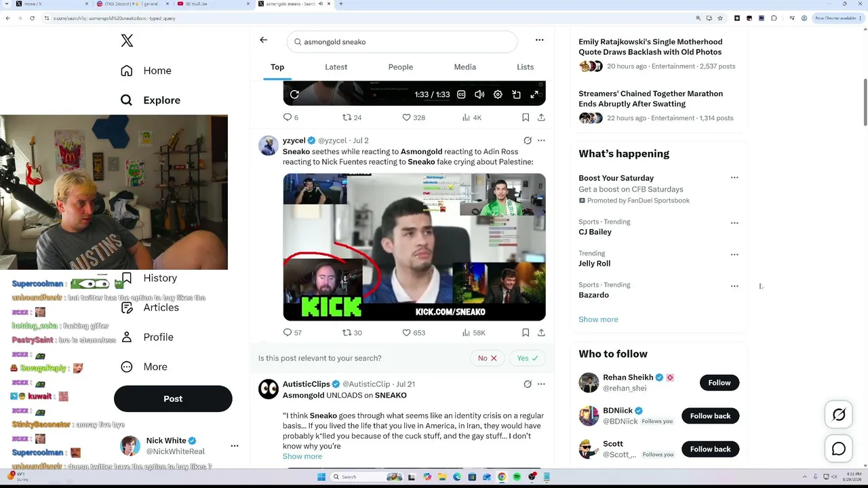Open the Home page in the sidebar

coord(146,70)
